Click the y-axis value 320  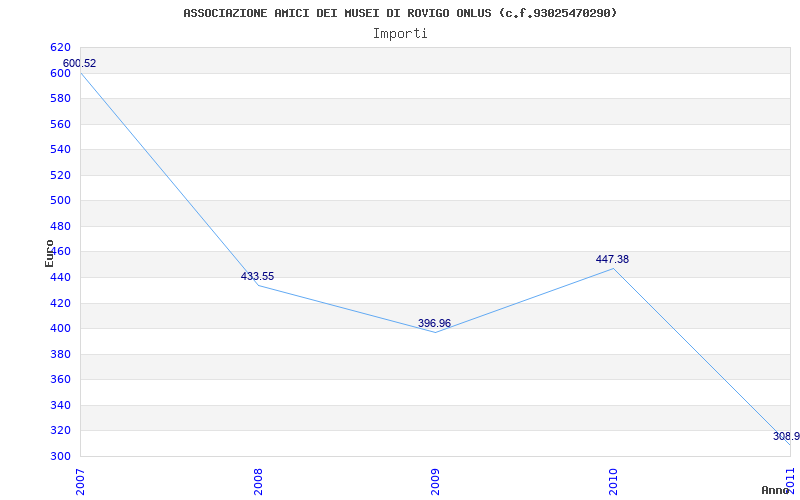(x=60, y=431)
